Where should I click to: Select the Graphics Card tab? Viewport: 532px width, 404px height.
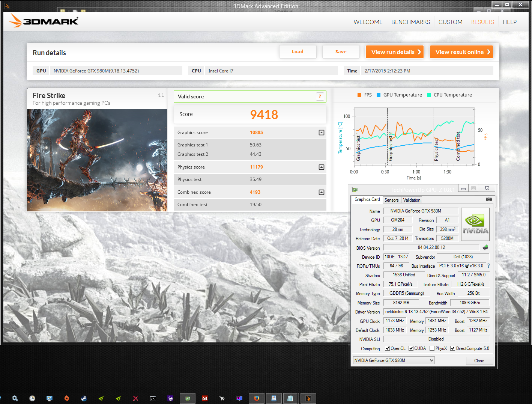(x=367, y=199)
